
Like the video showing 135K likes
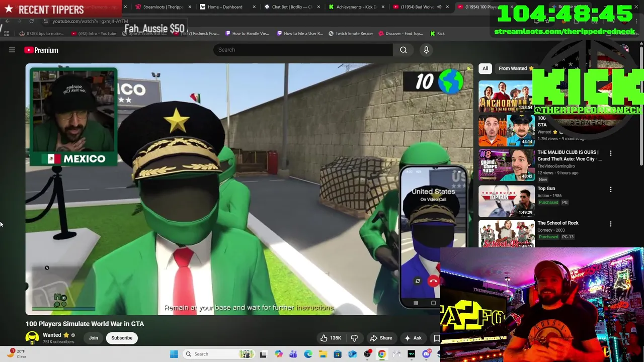click(x=331, y=338)
